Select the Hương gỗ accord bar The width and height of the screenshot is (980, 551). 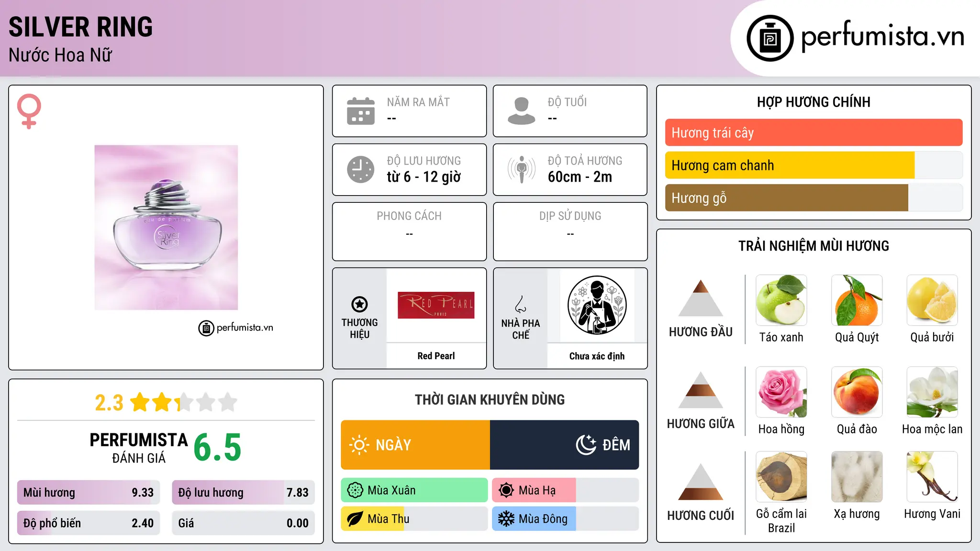coord(814,198)
